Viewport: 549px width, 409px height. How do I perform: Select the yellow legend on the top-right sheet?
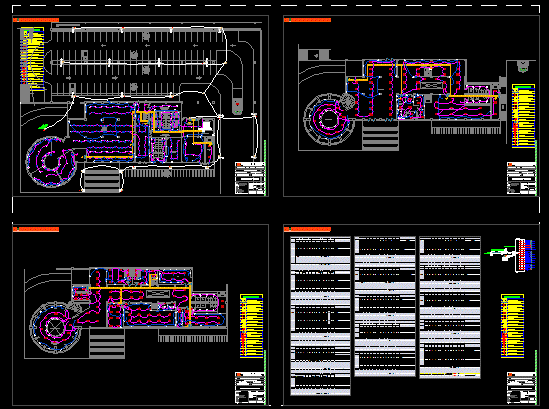pyautogui.click(x=523, y=116)
